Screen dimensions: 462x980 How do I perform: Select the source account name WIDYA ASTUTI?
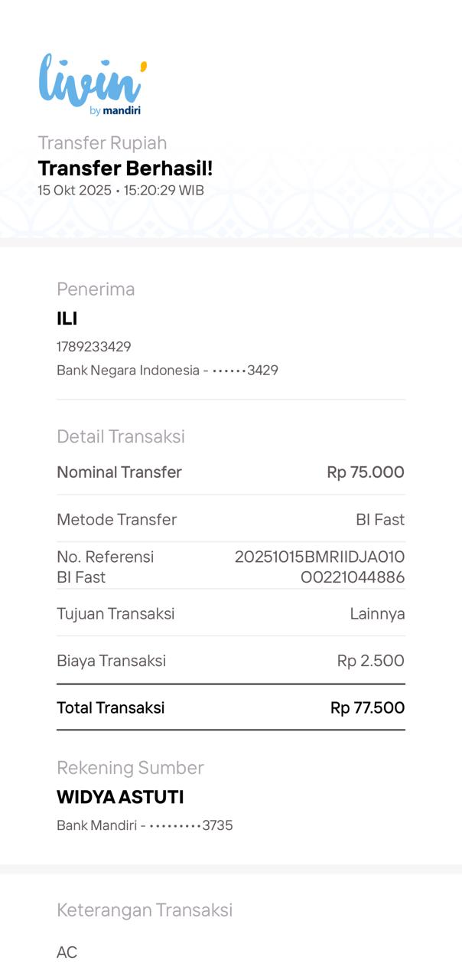(120, 797)
